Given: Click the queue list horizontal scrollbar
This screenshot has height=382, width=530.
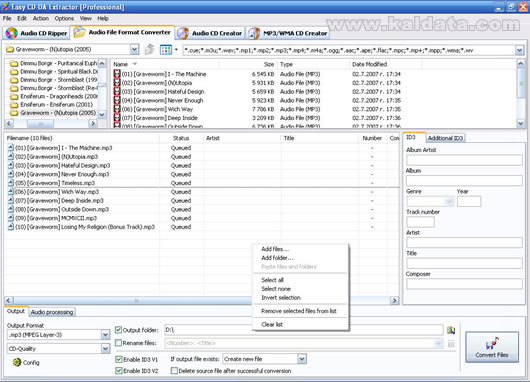Looking at the screenshot, I should pyautogui.click(x=201, y=300).
